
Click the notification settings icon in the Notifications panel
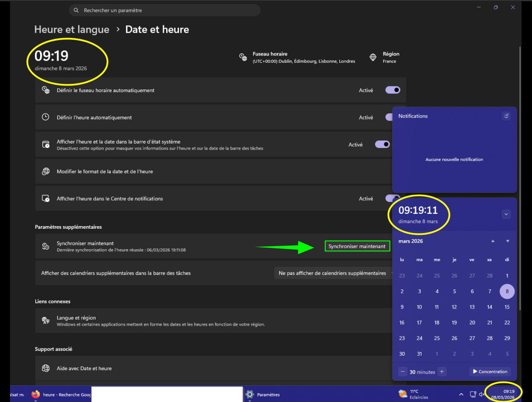click(x=506, y=116)
